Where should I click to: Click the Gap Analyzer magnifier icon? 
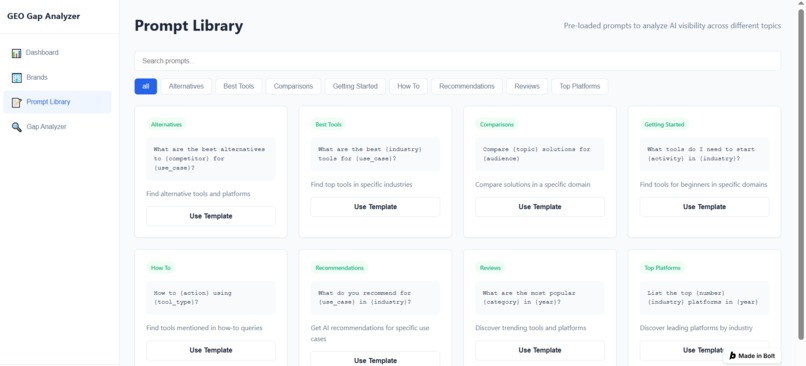pos(16,127)
